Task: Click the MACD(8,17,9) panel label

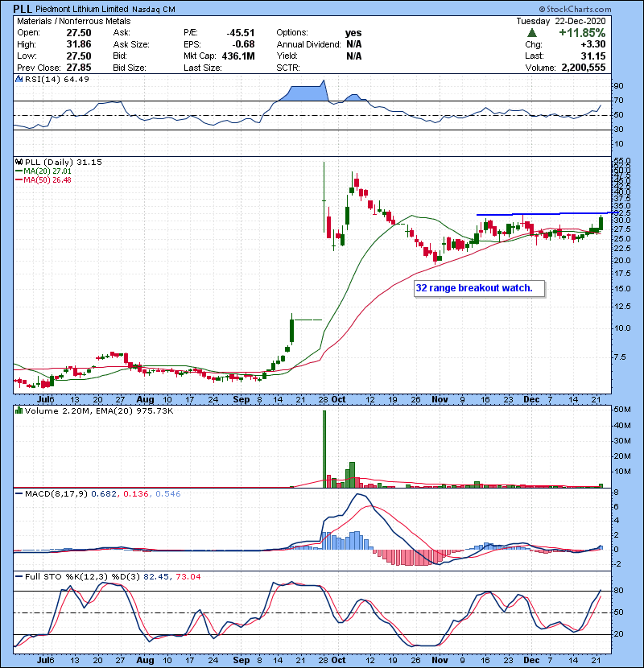Action: 56,494
